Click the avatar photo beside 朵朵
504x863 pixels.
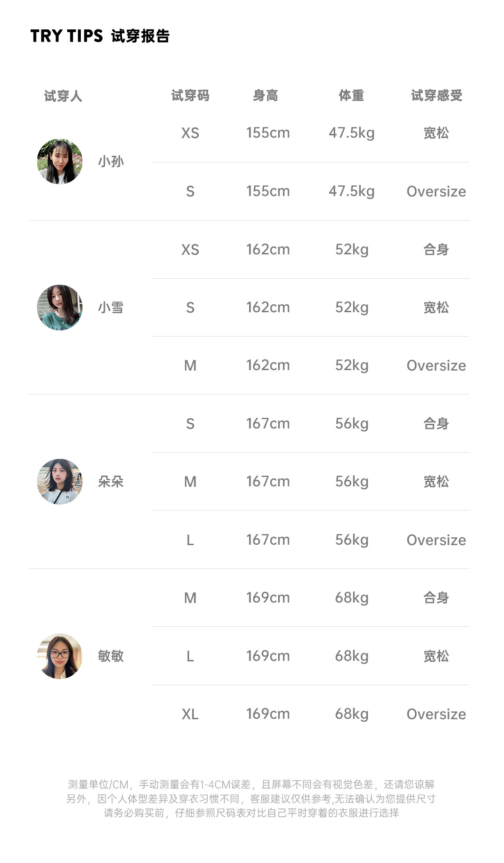tap(60, 482)
